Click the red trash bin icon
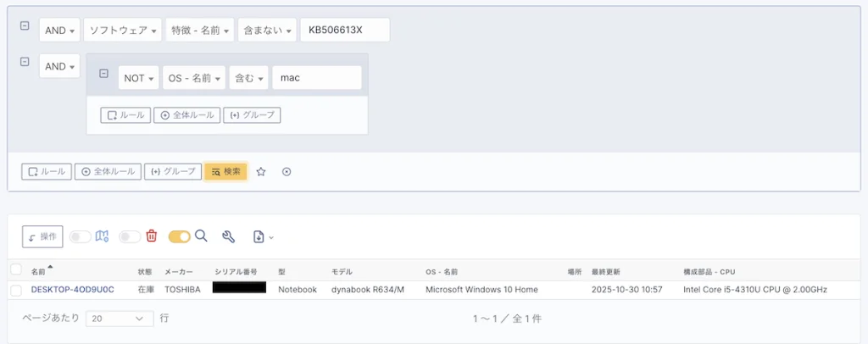The image size is (868, 344). [x=151, y=236]
